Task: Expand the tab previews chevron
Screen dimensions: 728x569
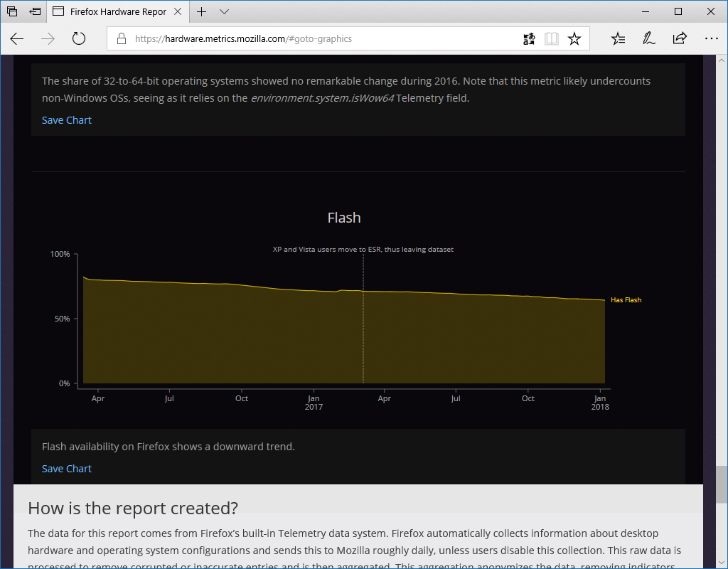Action: pos(224,11)
